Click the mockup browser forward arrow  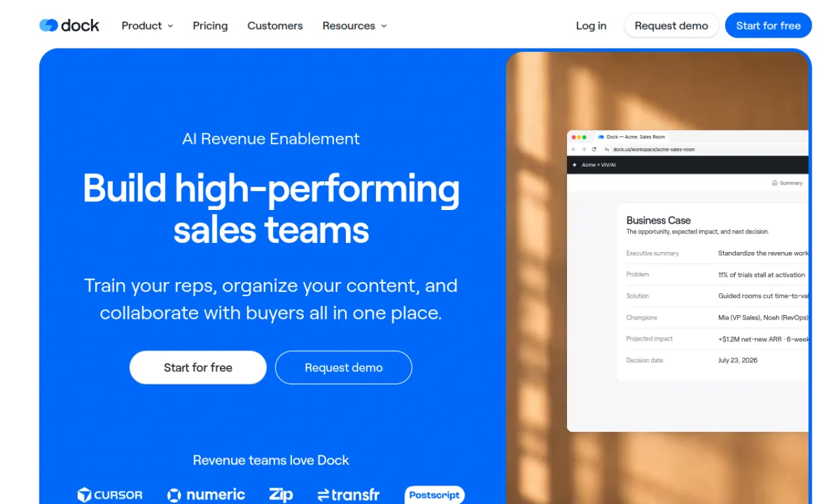[x=583, y=150]
